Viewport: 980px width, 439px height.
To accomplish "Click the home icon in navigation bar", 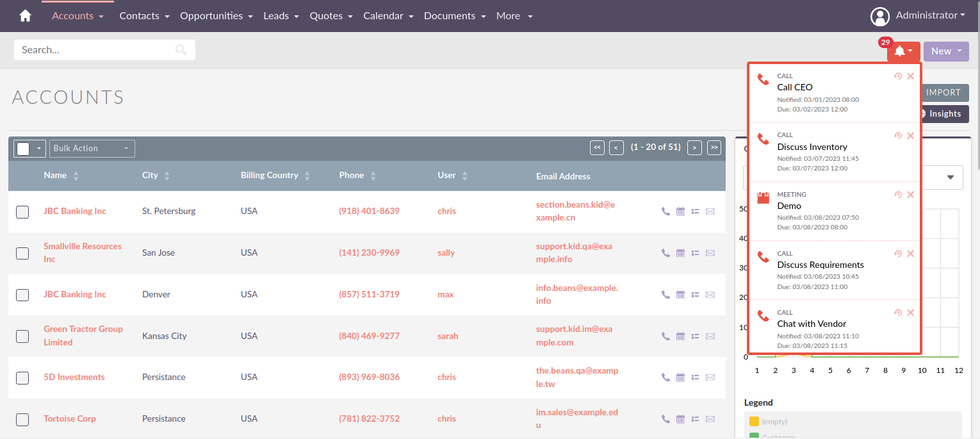I will (25, 16).
